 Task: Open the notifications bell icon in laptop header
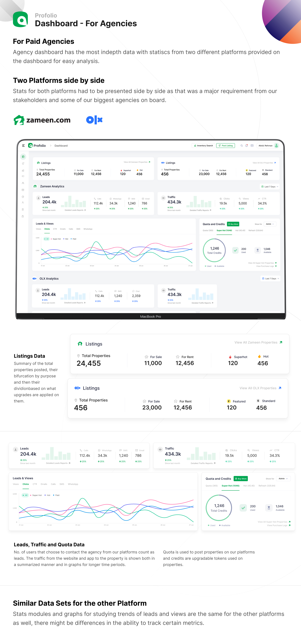[247, 145]
